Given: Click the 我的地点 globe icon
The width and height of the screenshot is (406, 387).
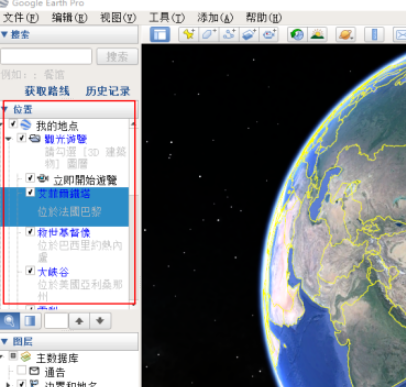Looking at the screenshot, I should (26, 124).
